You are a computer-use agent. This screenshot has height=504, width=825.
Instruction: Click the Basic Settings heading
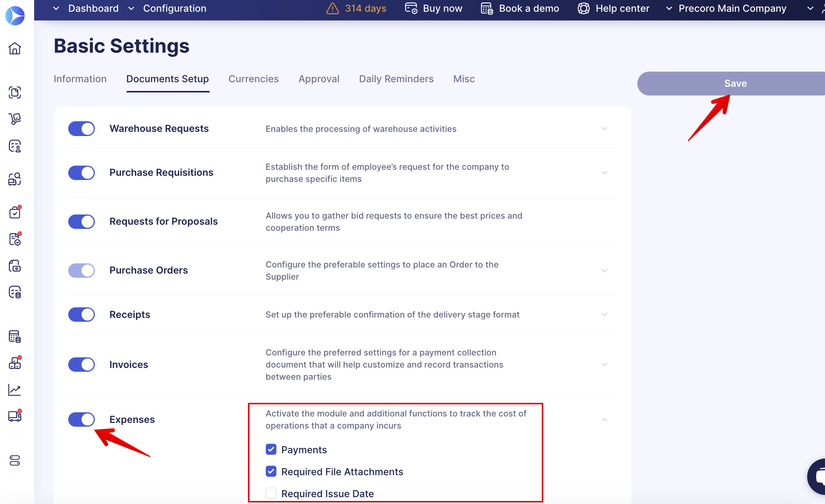point(122,46)
